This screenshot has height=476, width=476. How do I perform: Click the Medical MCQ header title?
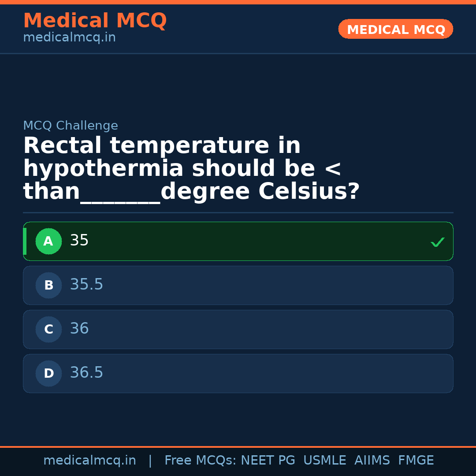coord(95,21)
